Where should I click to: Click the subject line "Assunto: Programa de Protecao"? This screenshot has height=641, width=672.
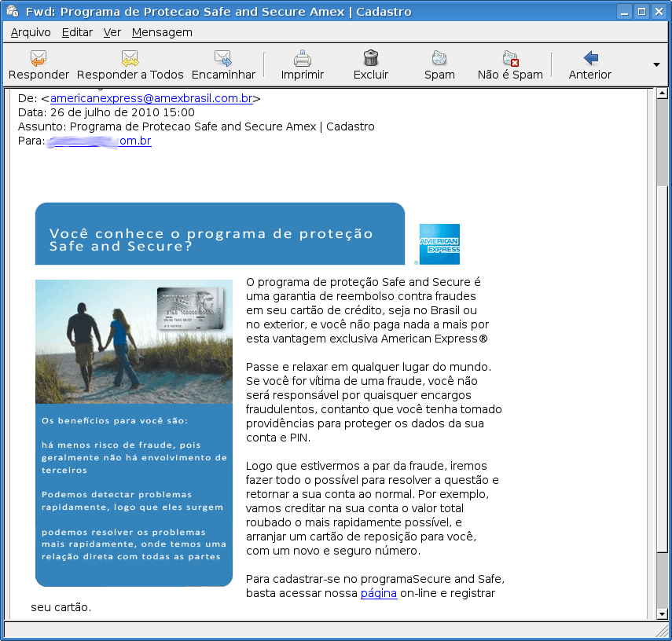point(196,126)
